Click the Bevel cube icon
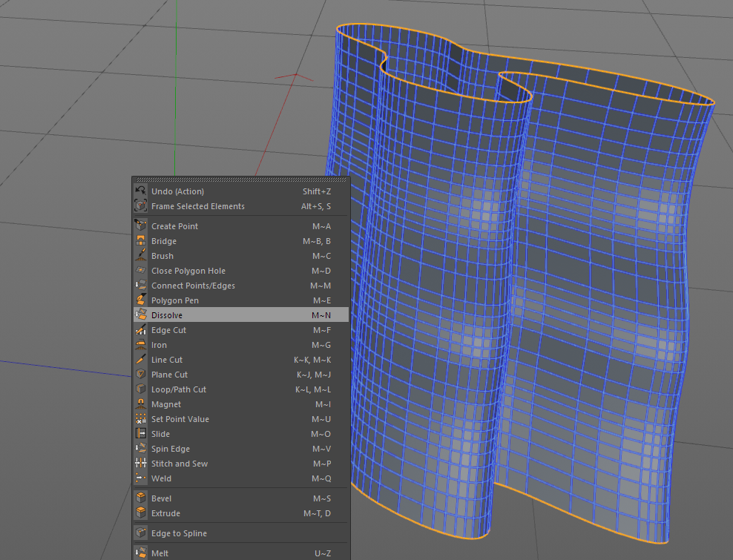This screenshot has width=733, height=560. pyautogui.click(x=141, y=498)
